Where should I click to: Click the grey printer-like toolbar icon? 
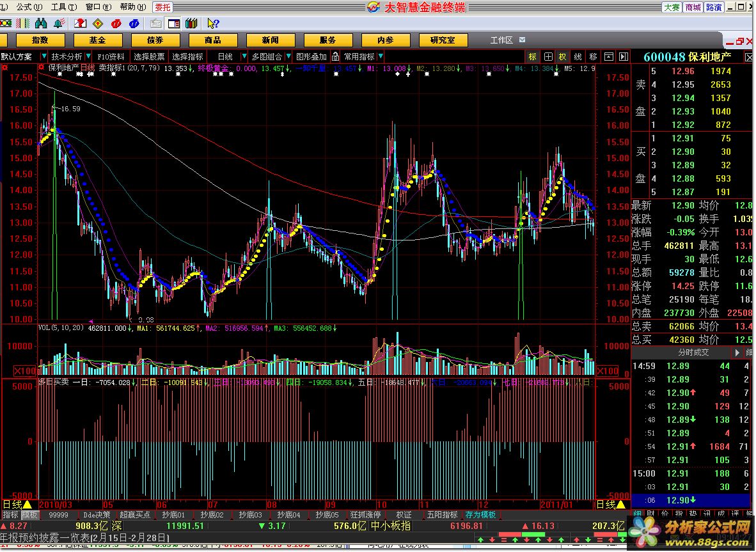point(155,23)
